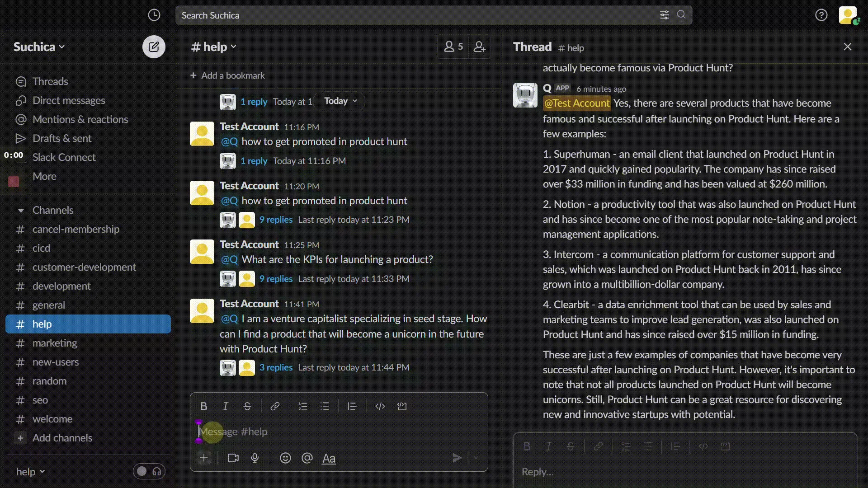The image size is (868, 488).
Task: Open the emoji picker
Action: pos(285,458)
